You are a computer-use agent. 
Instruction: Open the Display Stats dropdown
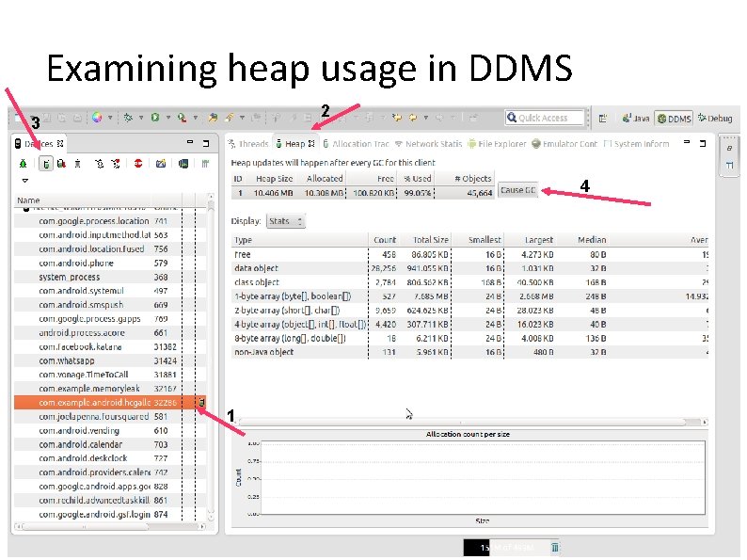click(285, 220)
